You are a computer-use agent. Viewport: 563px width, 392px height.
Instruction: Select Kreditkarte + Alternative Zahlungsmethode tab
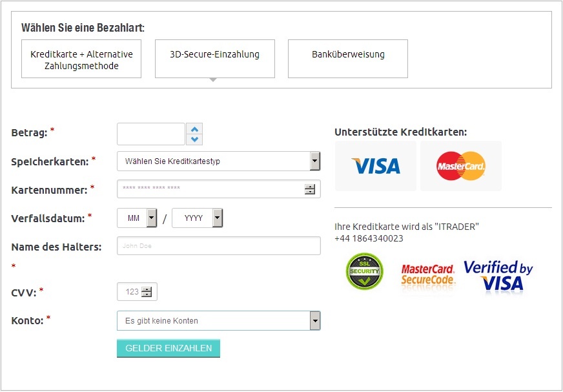click(x=81, y=59)
